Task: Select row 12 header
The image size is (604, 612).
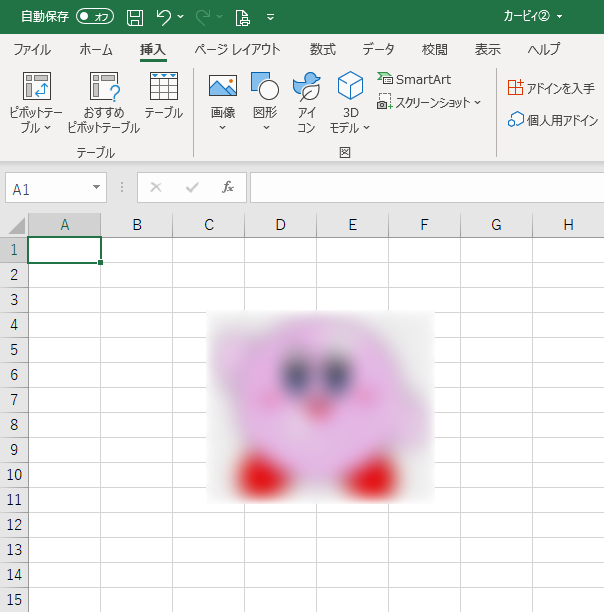Action: pos(14,525)
